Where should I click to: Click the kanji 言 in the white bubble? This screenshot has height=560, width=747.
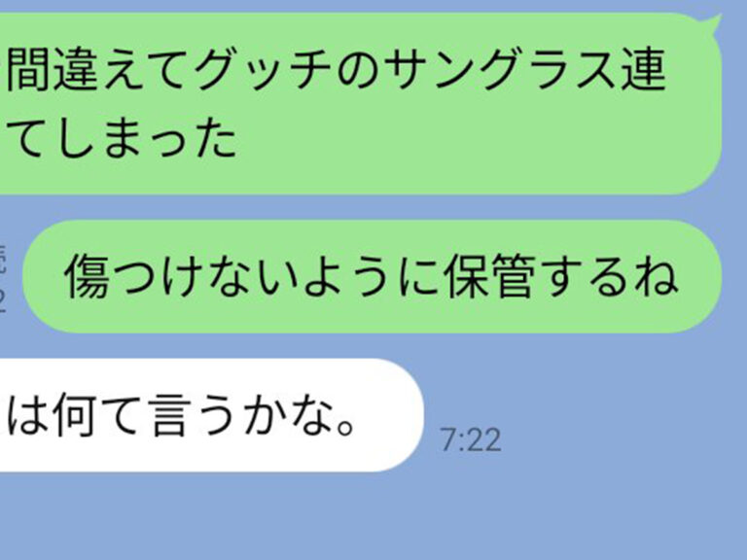pos(168,415)
